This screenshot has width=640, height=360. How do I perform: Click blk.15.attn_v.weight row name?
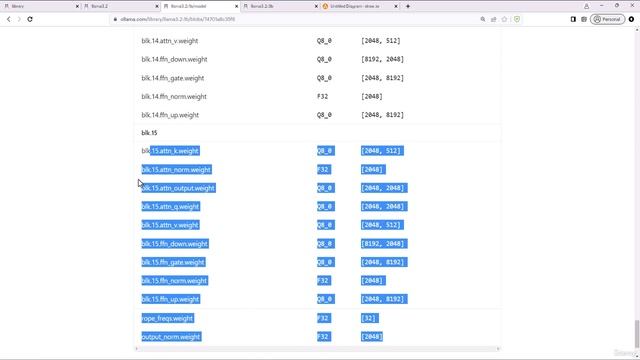[x=170, y=225]
